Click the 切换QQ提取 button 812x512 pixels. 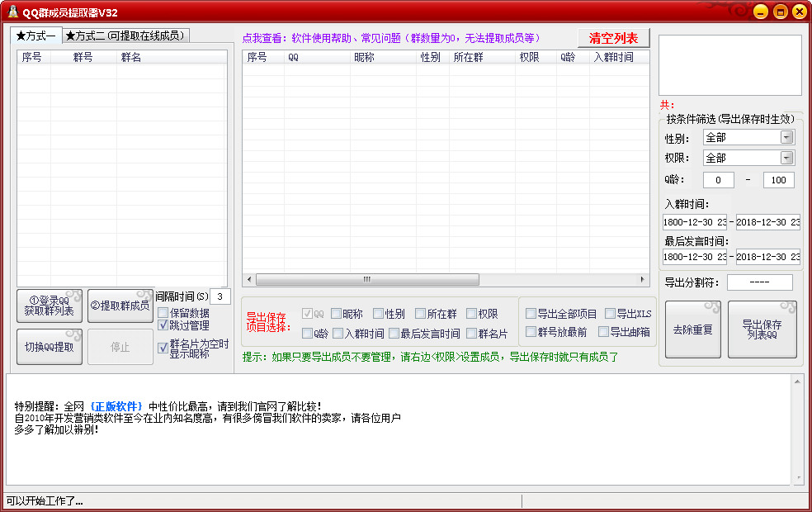tap(50, 347)
